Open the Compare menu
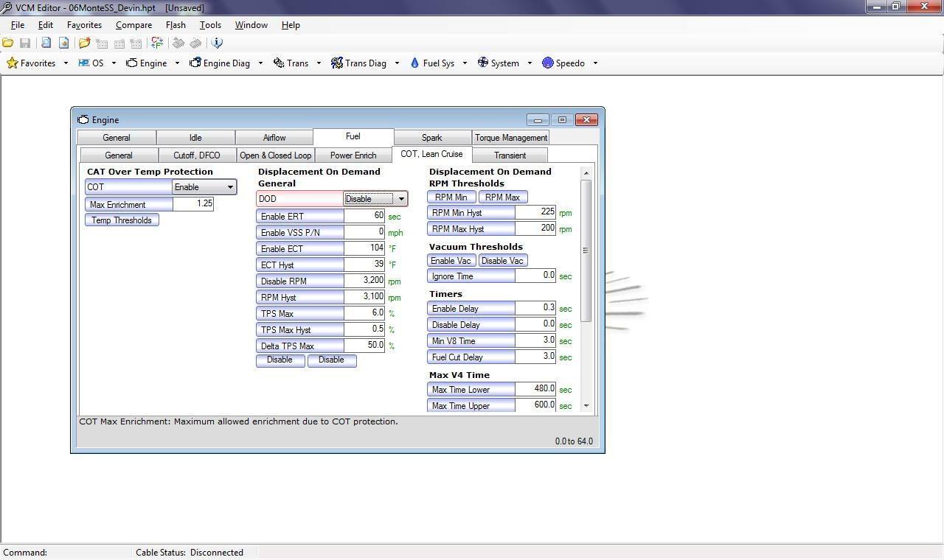Screen dimensions: 944x560 [x=133, y=25]
